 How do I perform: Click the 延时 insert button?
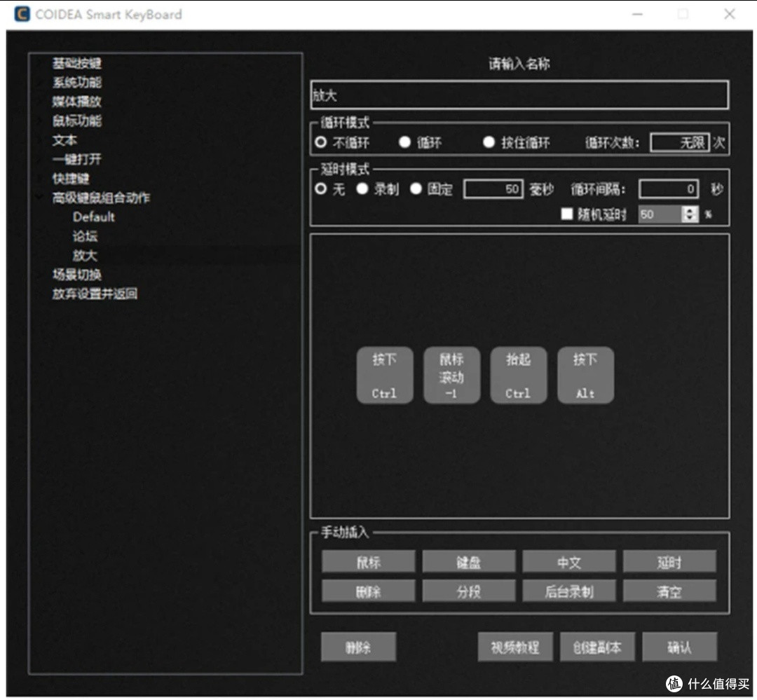coord(669,562)
